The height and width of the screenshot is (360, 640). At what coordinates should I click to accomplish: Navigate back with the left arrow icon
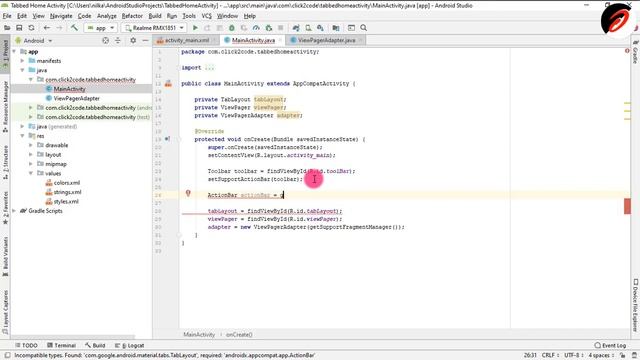(47, 28)
